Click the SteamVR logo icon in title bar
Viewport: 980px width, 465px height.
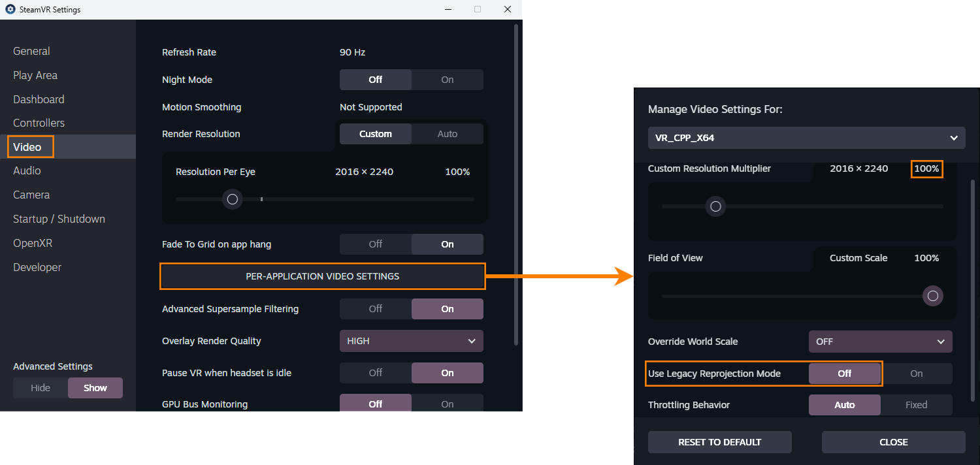(10, 10)
